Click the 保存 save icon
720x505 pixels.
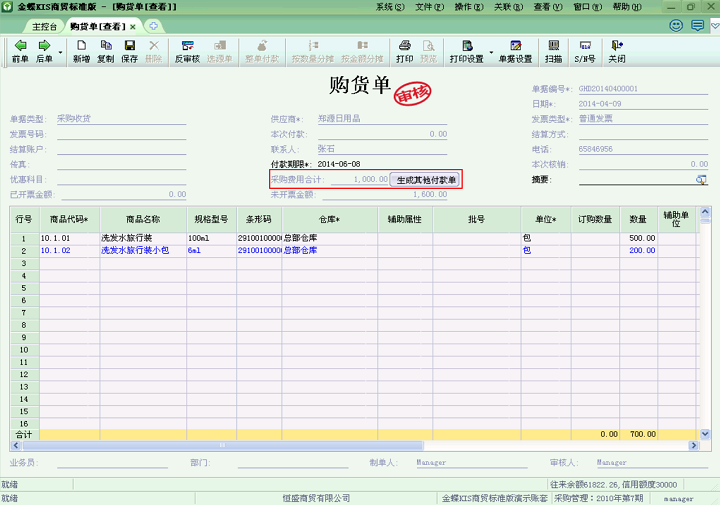130,46
